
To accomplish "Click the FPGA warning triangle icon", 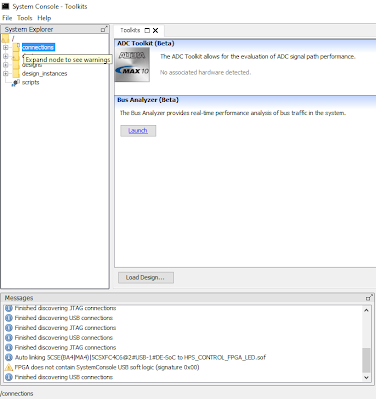I will tap(9, 367).
